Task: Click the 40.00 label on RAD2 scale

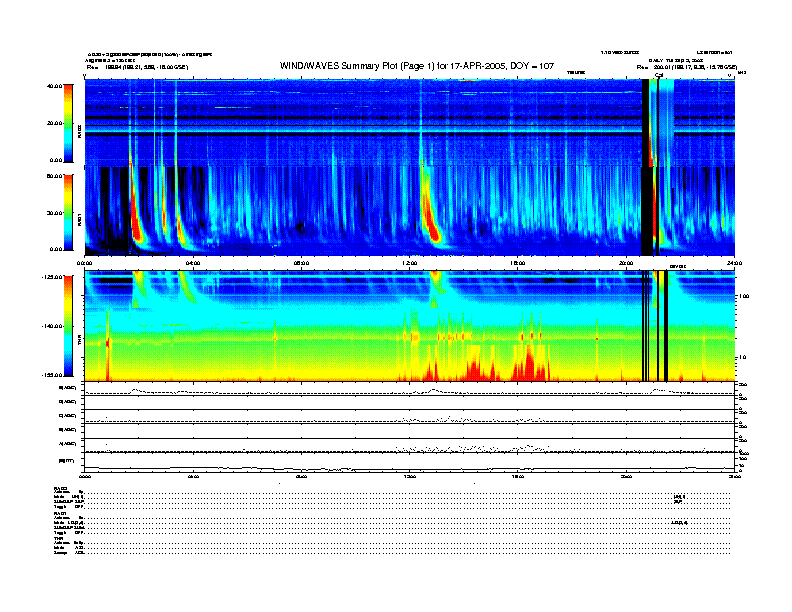Action: pos(55,86)
